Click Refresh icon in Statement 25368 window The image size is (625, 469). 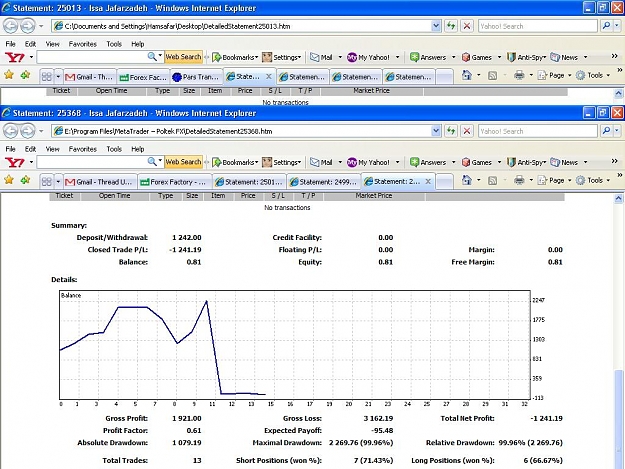pyautogui.click(x=451, y=131)
